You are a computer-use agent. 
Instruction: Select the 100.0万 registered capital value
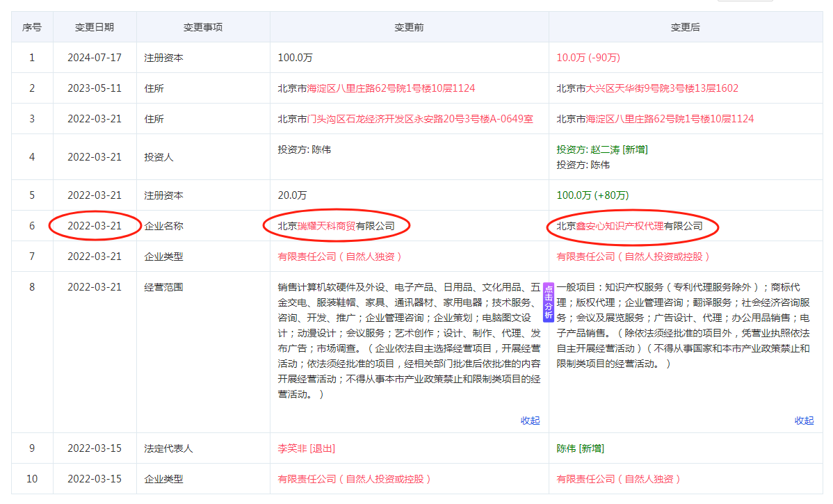295,58
